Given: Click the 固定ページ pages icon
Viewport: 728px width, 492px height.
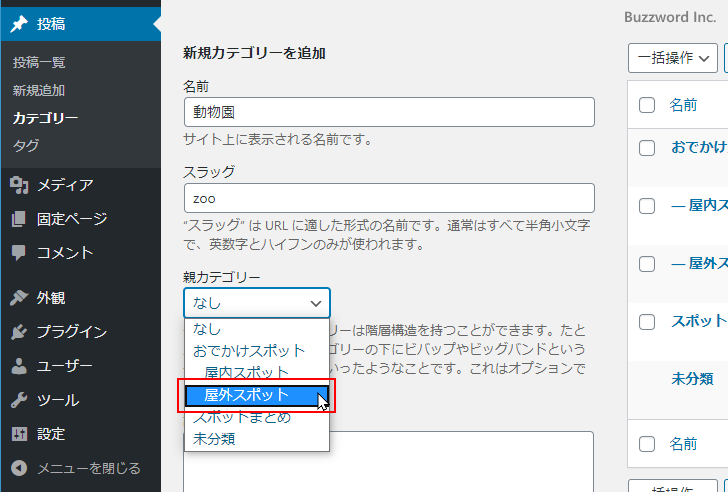Looking at the screenshot, I should (x=19, y=219).
